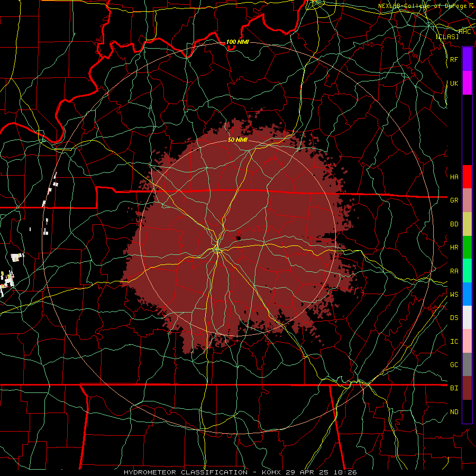Screen dimensions: 476x476
Task: Click the blue WS legend swatch
Action: point(467,294)
